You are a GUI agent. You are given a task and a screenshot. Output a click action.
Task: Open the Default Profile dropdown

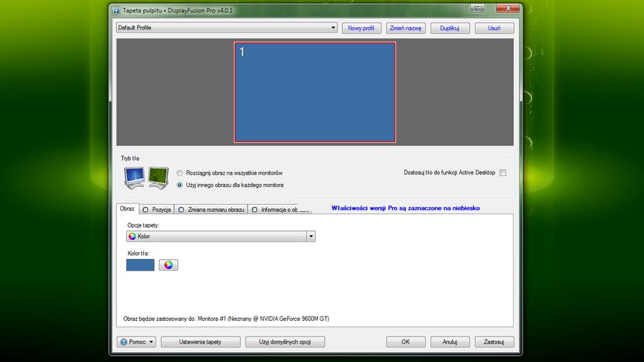coord(227,28)
